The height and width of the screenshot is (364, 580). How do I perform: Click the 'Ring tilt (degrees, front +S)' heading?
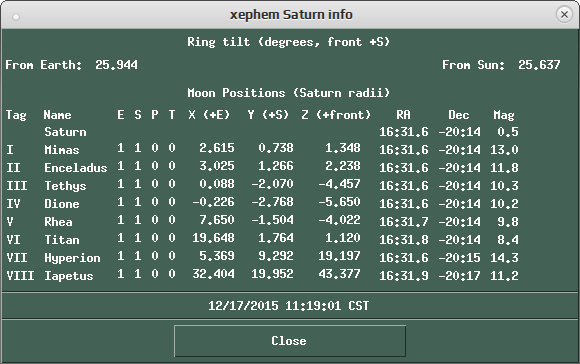click(x=289, y=42)
